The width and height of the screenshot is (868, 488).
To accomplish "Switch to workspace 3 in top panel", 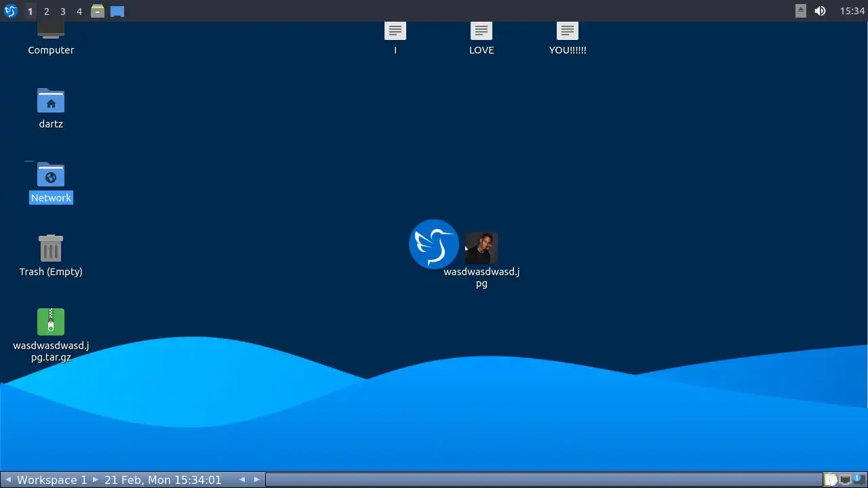I will (62, 11).
